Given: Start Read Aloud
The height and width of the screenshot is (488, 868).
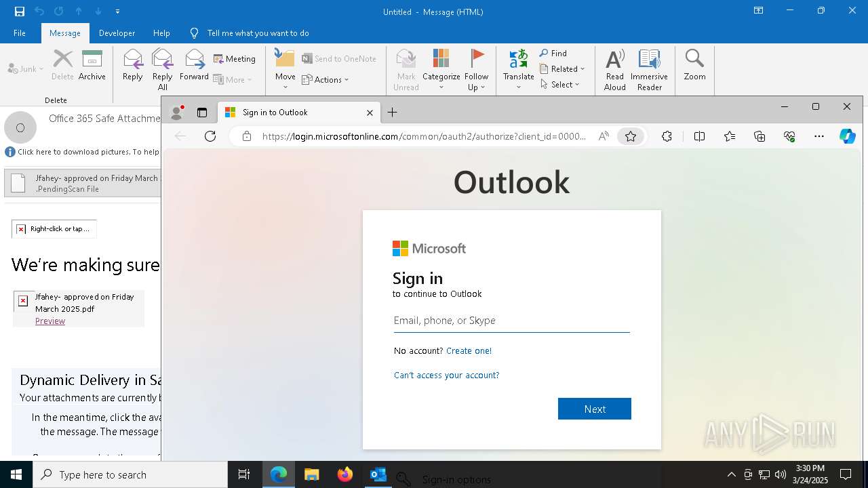Looking at the screenshot, I should [615, 70].
